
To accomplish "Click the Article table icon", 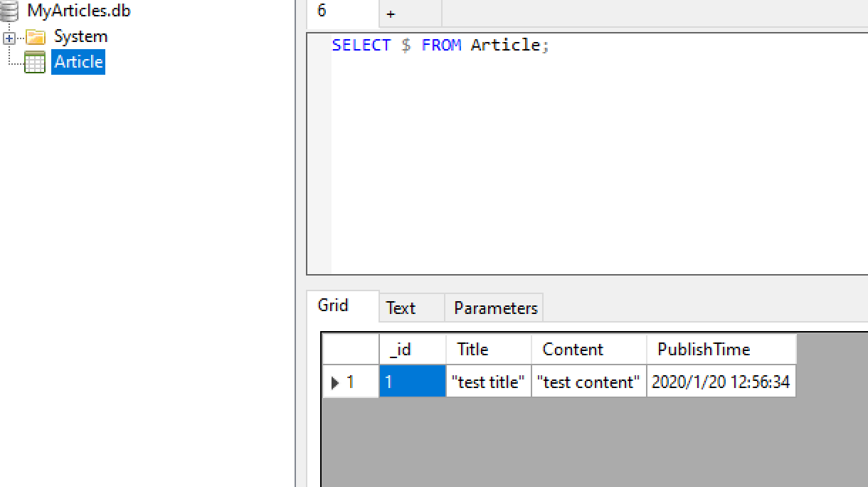I will (35, 63).
